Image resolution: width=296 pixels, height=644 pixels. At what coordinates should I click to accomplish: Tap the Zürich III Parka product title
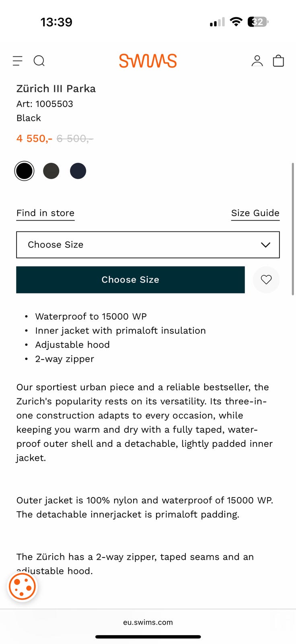point(56,89)
